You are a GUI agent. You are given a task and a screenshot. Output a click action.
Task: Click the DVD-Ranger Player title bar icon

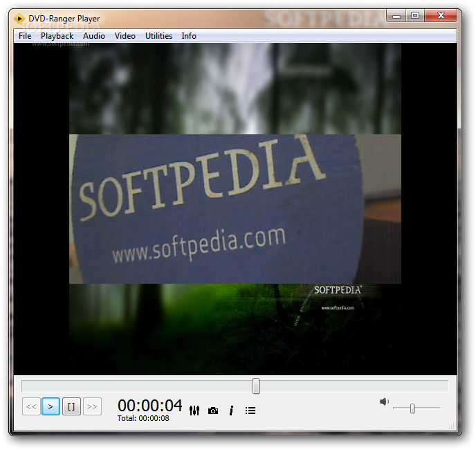(19, 19)
